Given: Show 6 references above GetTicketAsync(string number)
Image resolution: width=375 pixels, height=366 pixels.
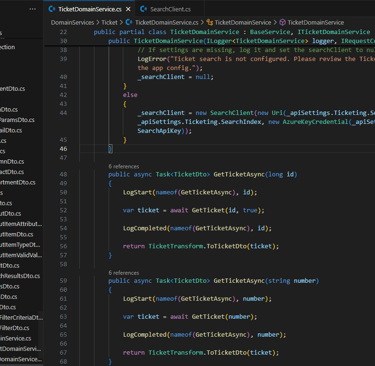Looking at the screenshot, I should click(x=124, y=273).
